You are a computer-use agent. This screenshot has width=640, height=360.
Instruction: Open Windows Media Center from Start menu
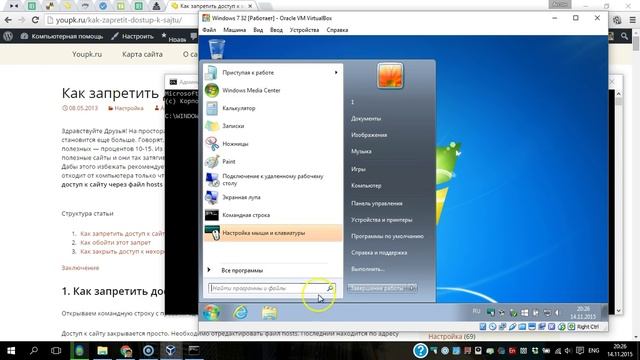coord(273,90)
